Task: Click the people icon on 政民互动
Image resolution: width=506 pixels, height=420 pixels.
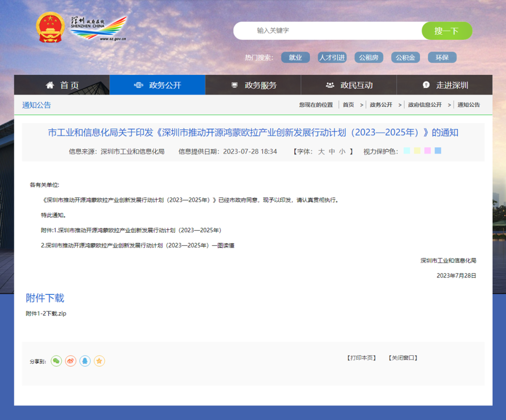Action: (329, 85)
